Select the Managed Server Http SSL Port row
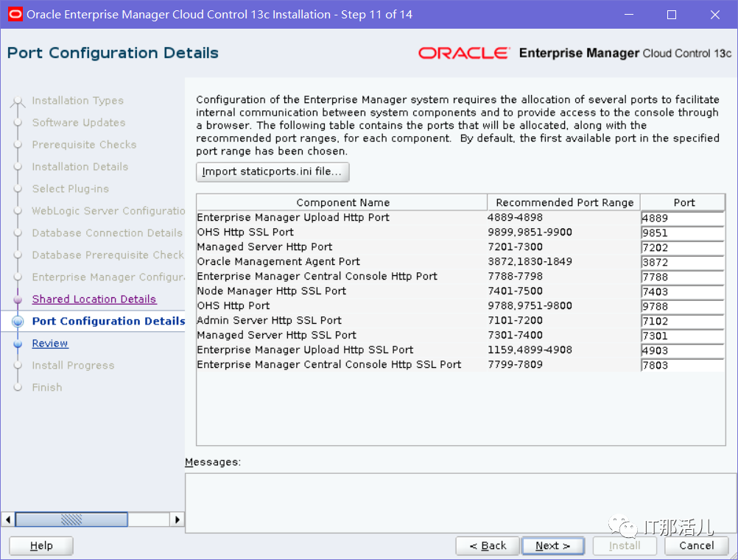738x560 pixels. pos(277,336)
